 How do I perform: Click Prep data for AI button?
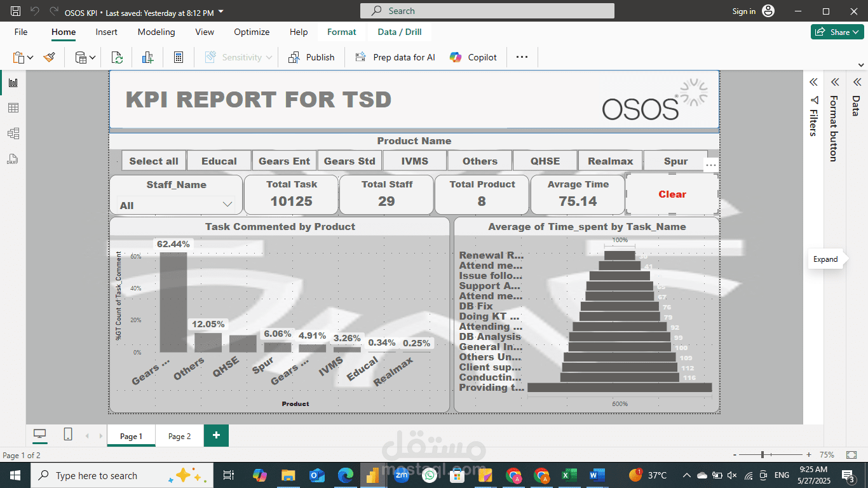[x=395, y=57]
